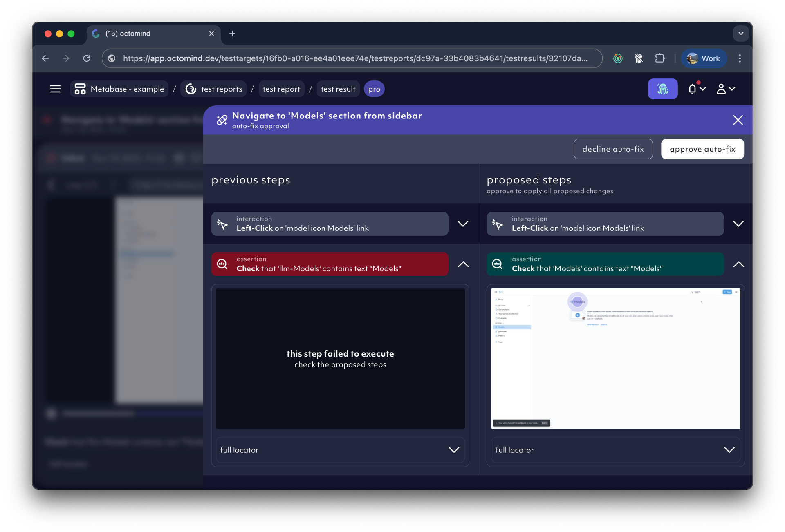The image size is (785, 532).
Task: Collapse the failed red assertion step
Action: click(463, 264)
